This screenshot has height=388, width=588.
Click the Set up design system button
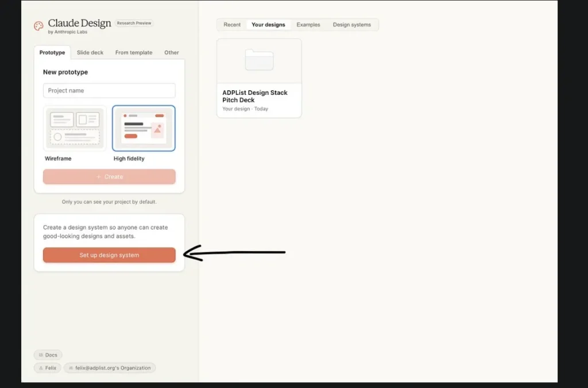coord(109,255)
